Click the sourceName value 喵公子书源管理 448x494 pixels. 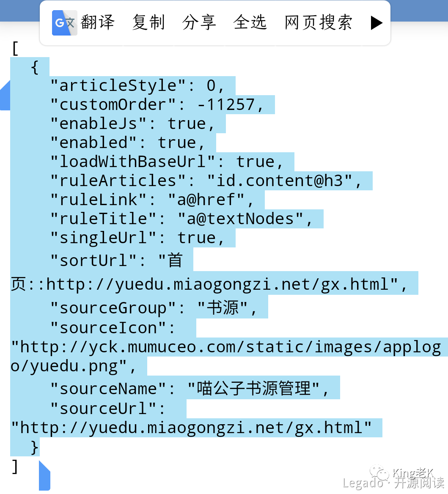pyautogui.click(x=254, y=388)
